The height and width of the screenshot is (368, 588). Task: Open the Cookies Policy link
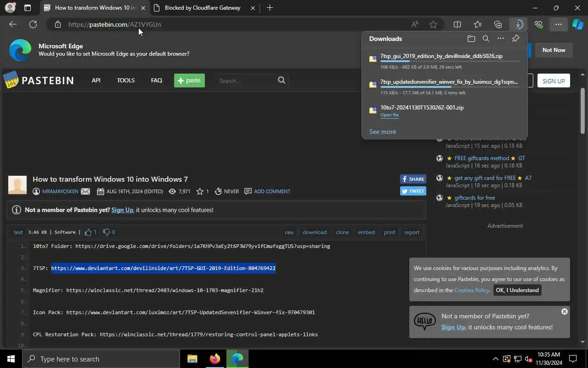(x=471, y=290)
